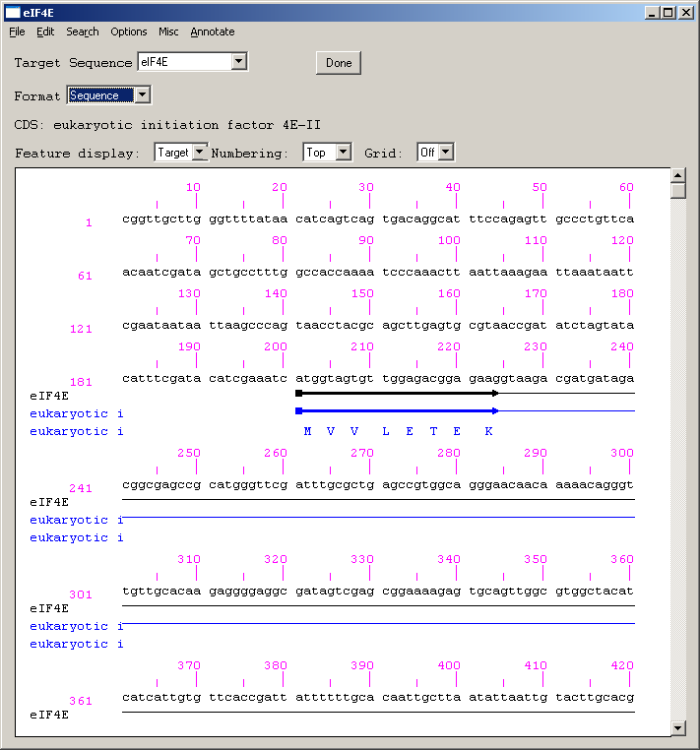Open the Misc menu
Image resolution: width=700 pixels, height=750 pixels.
[168, 31]
